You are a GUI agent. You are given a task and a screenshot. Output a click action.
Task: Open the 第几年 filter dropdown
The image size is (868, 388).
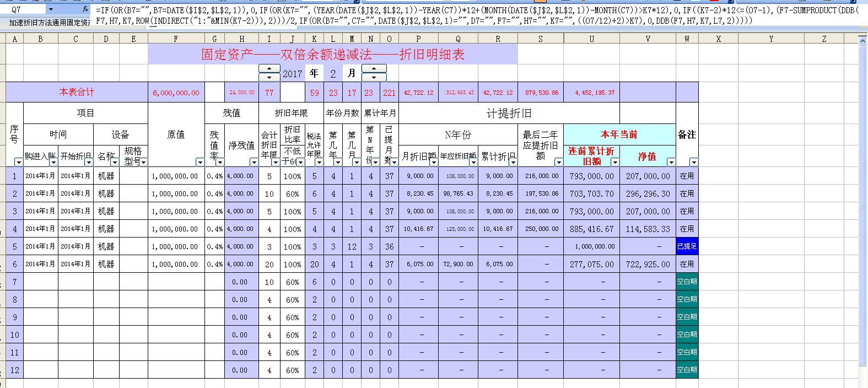point(337,162)
